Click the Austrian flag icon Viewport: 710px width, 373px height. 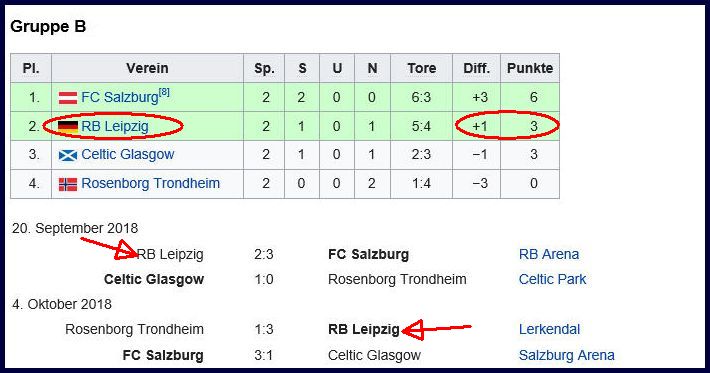tap(68, 98)
